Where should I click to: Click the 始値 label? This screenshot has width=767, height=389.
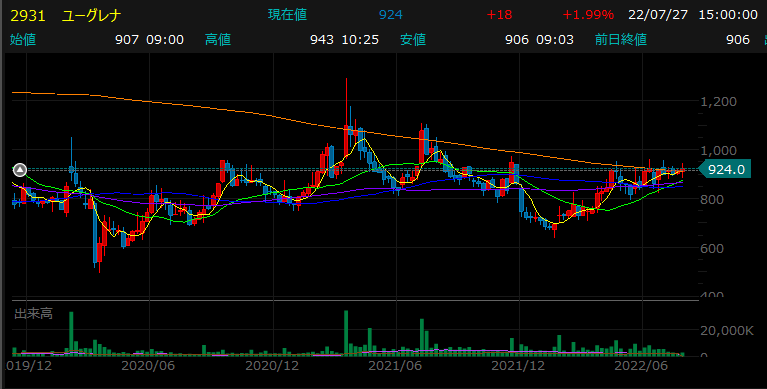coord(23,39)
